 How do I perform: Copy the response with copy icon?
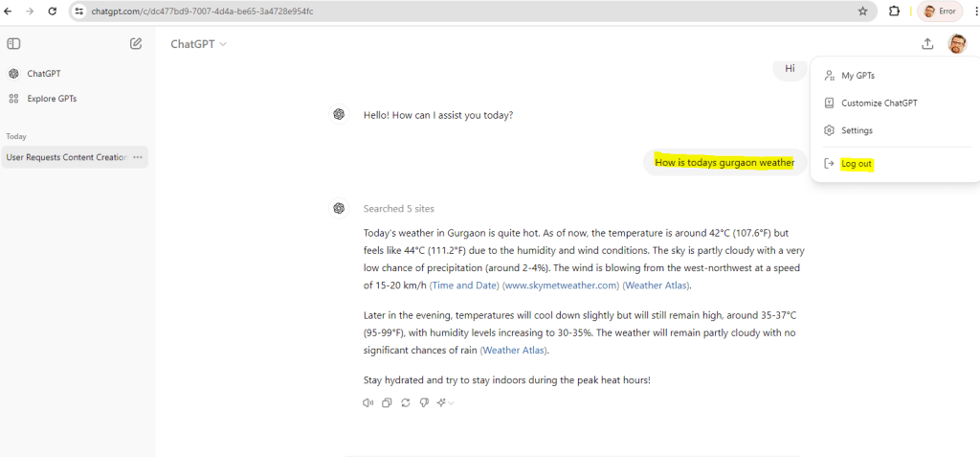coord(387,403)
